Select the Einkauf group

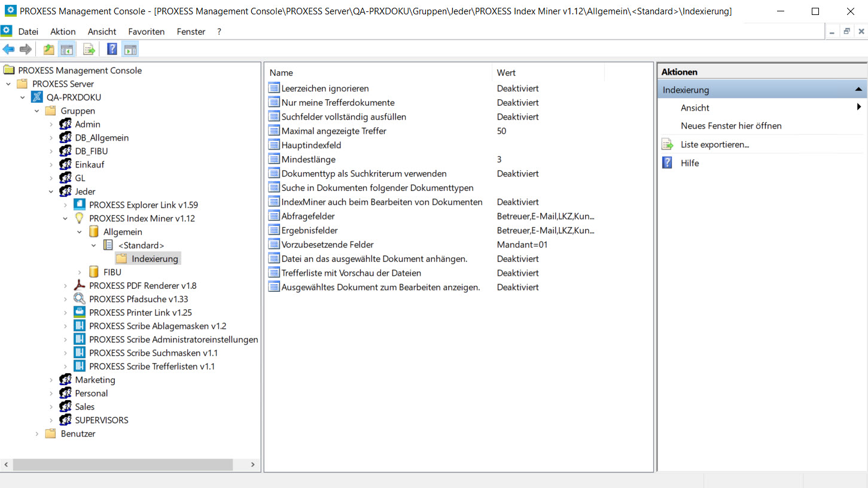coord(90,164)
